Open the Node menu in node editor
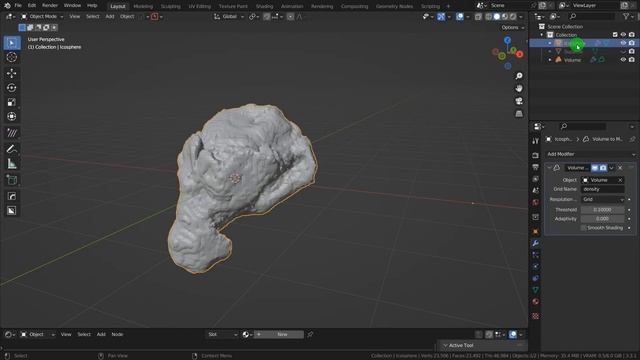This screenshot has width=640, height=360. tap(117, 334)
